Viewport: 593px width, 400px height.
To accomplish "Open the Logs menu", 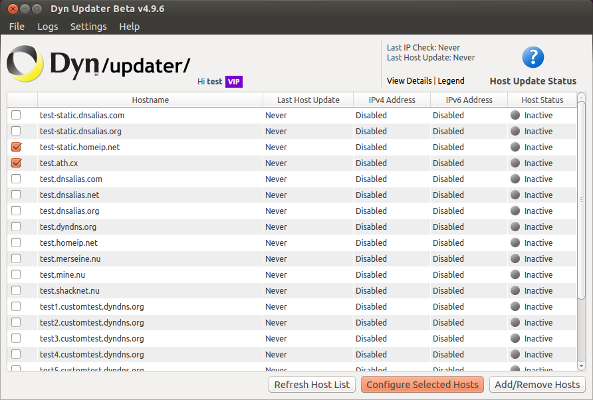I will click(48, 26).
